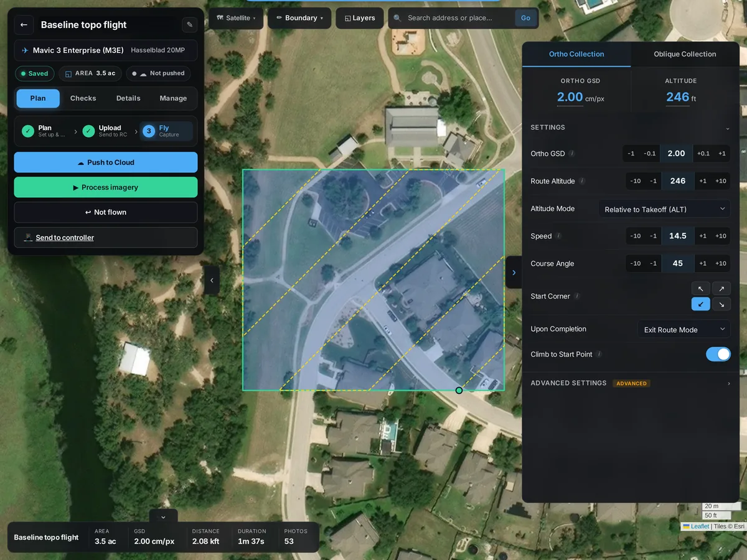Click the AREA 3.5 ac badge

click(x=90, y=73)
